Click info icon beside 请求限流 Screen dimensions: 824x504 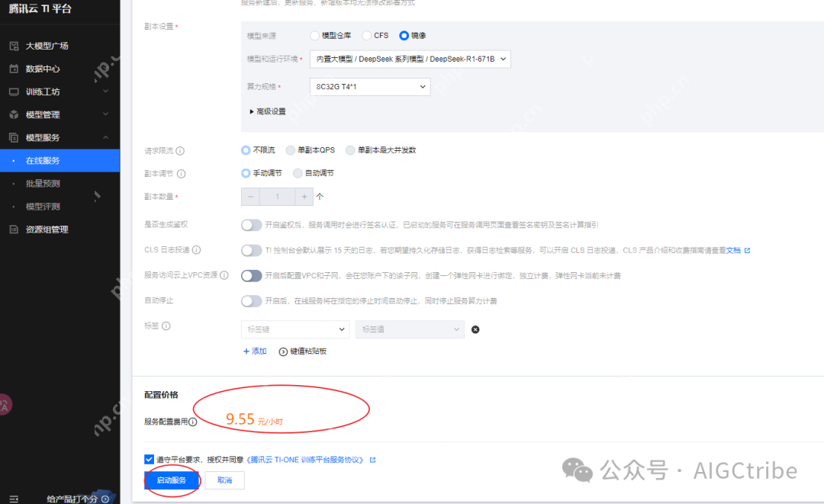[180, 151]
